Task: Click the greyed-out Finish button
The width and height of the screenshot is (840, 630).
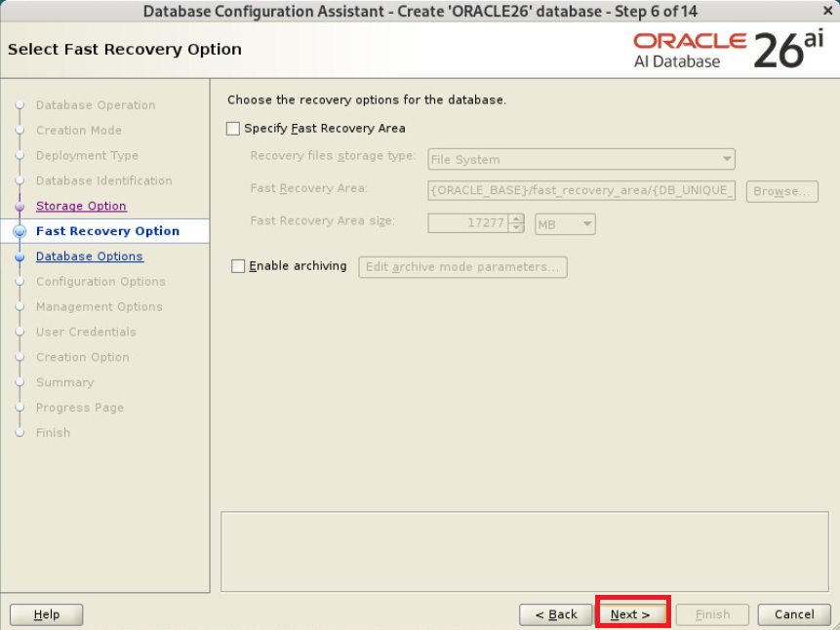Action: pos(712,614)
